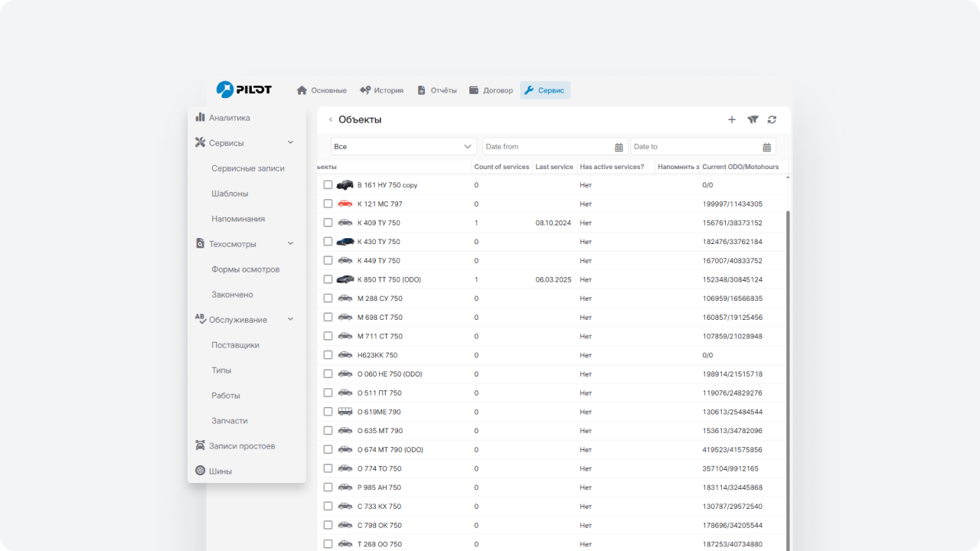Image resolution: width=980 pixels, height=551 pixels.
Task: Open the filter funnel icon
Action: click(753, 119)
